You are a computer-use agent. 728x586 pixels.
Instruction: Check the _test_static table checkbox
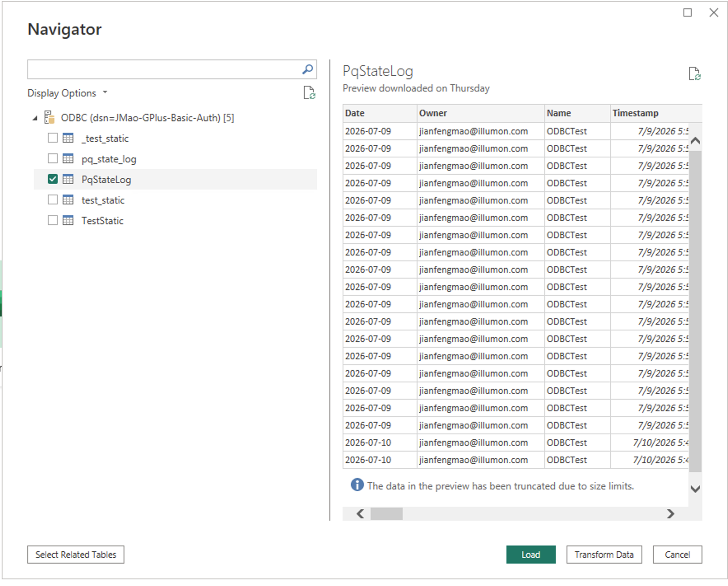53,138
